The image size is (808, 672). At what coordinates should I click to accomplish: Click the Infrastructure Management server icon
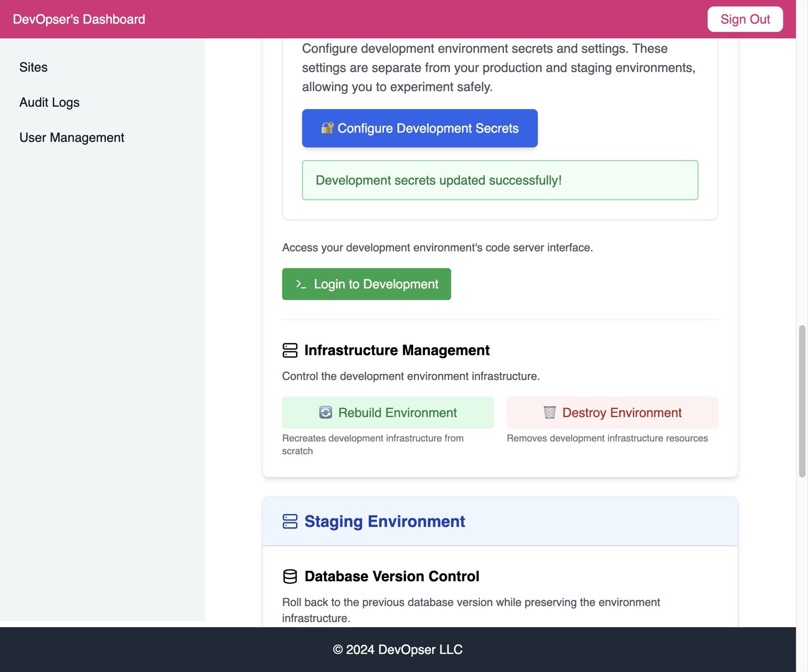290,350
